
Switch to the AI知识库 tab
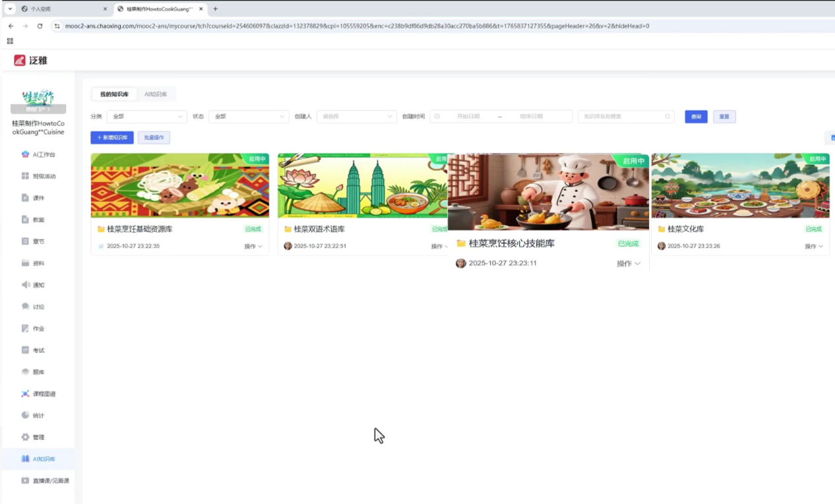tap(156, 94)
